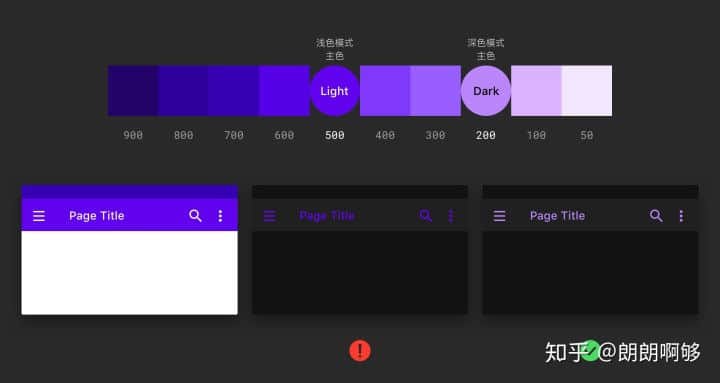Click the 300 label
Screen dimensions: 720x383
pos(435,135)
